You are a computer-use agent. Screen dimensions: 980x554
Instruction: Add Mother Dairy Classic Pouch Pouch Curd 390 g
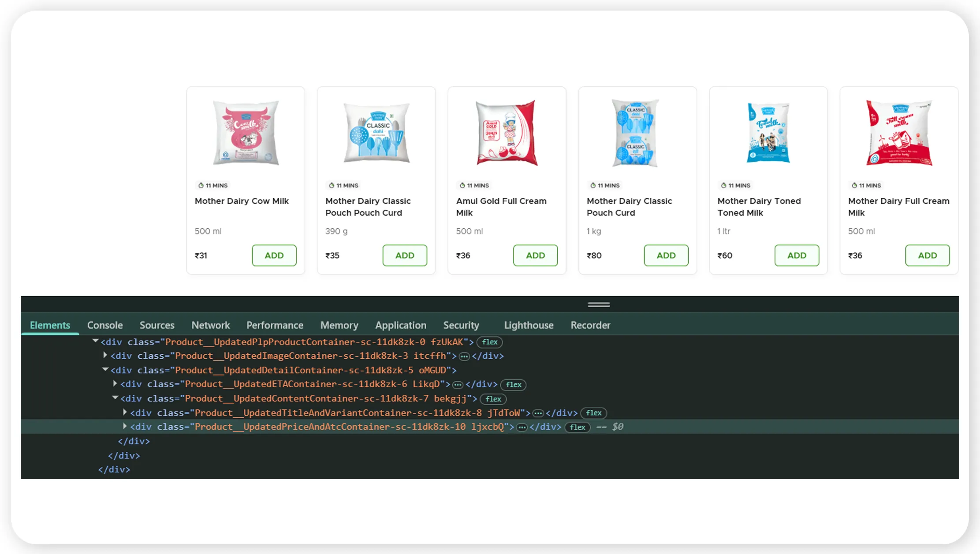405,255
